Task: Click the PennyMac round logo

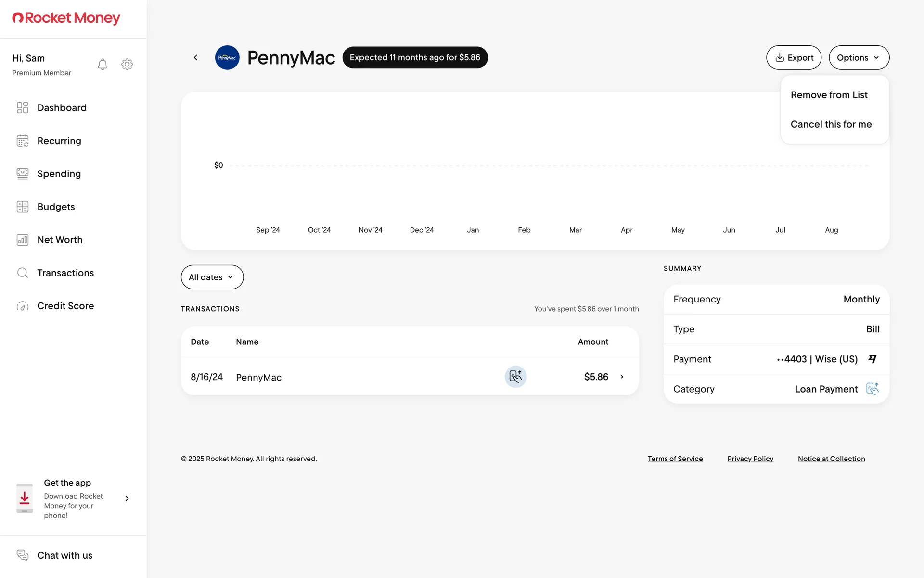Action: 227,57
